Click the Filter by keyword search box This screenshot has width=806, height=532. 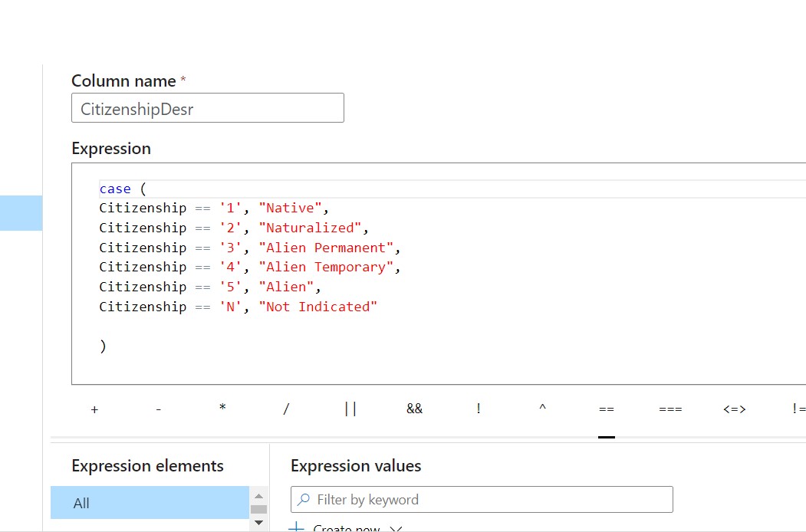tap(482, 500)
